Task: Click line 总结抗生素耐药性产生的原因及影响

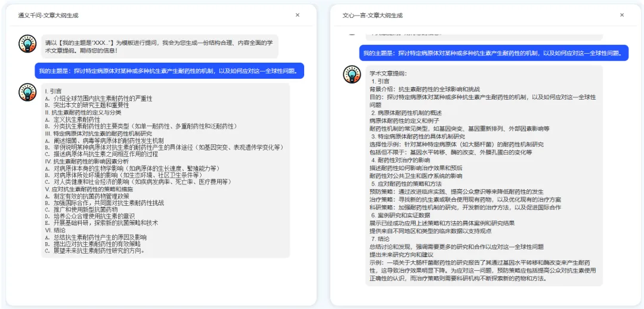Action: (95, 239)
